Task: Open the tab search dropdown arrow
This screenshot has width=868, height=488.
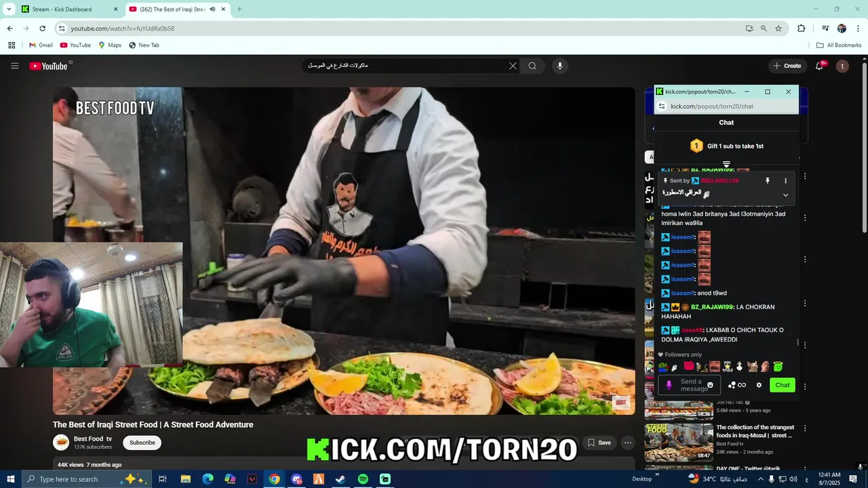Action: pyautogui.click(x=9, y=9)
